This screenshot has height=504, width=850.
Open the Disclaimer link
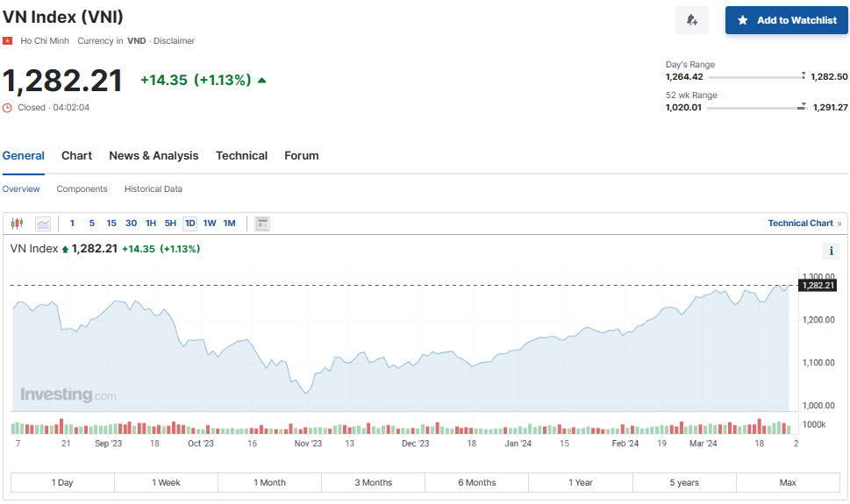174,40
